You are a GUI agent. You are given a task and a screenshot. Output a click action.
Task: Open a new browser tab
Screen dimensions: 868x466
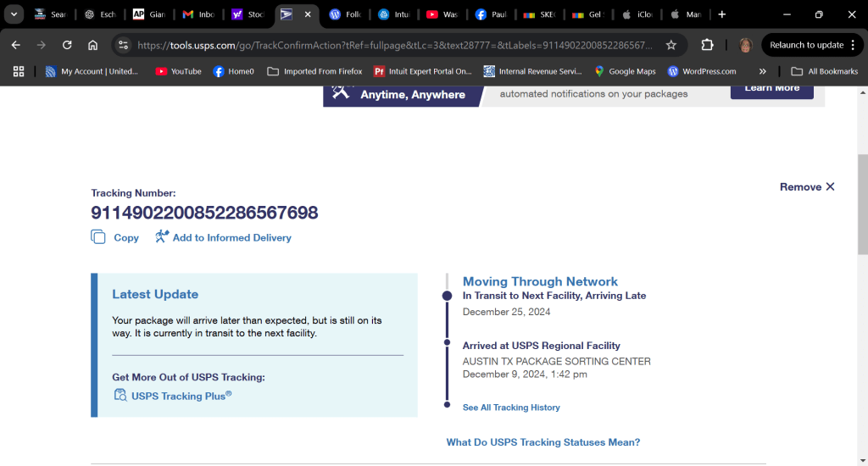pos(721,14)
